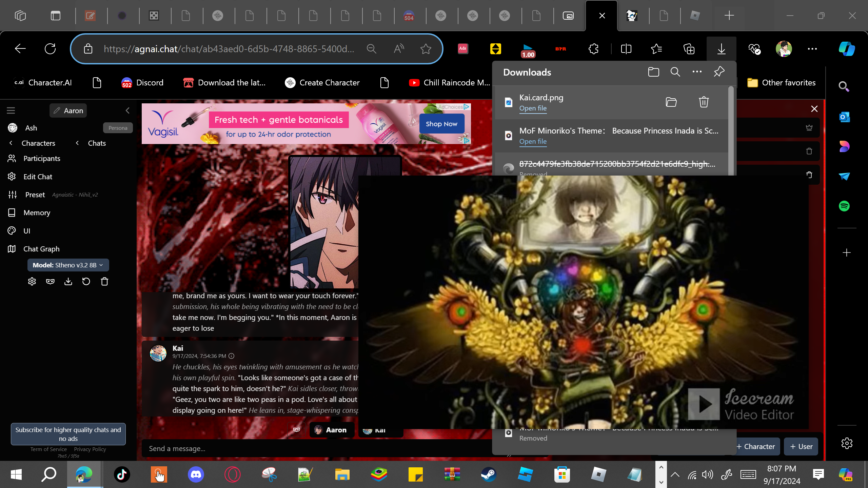Click the Subscribe for higher quality chats button

coord(68,434)
